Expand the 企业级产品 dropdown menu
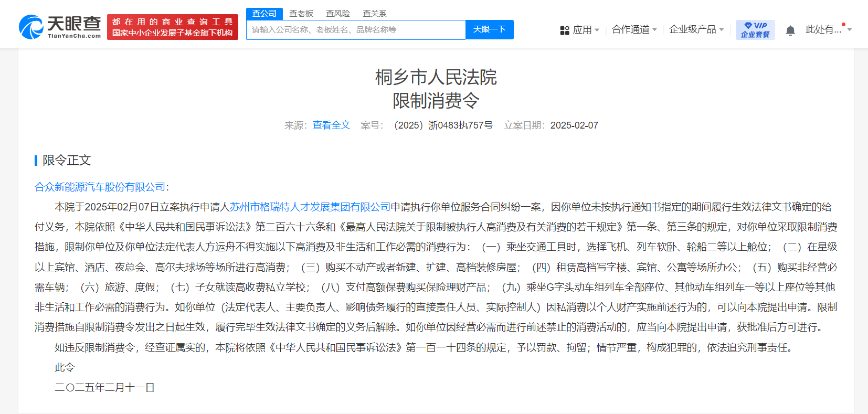The width and height of the screenshot is (868, 414). (x=722, y=30)
